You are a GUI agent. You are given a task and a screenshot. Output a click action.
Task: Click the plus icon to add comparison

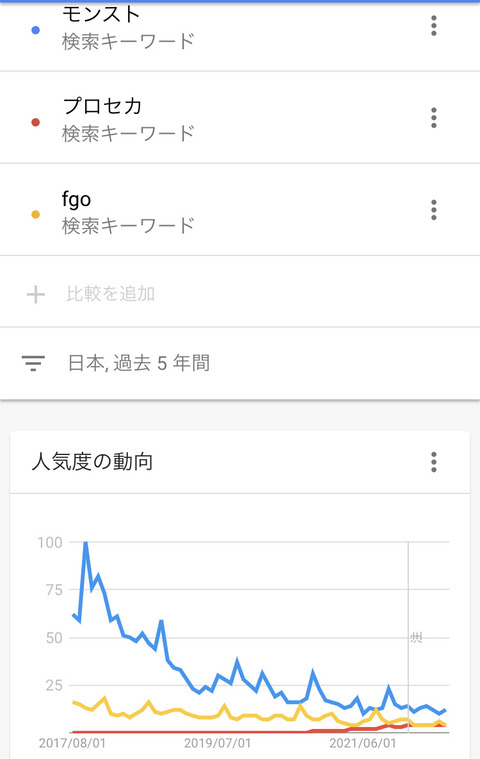click(x=36, y=294)
